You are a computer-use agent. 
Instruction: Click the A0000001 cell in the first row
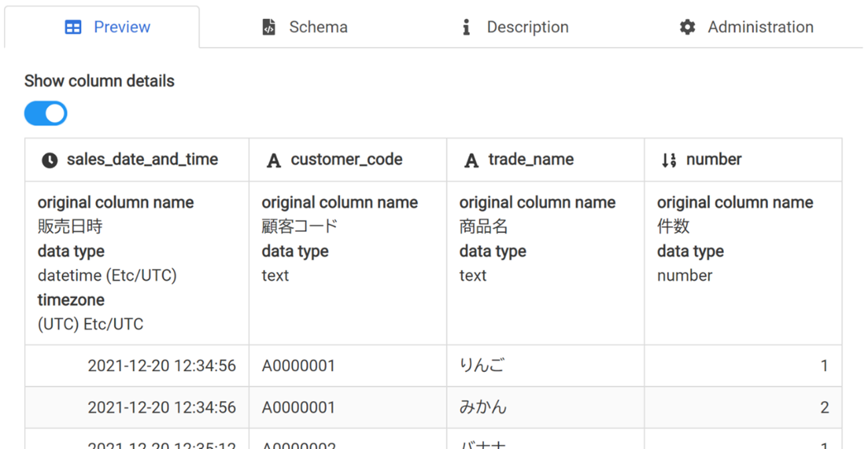298,366
